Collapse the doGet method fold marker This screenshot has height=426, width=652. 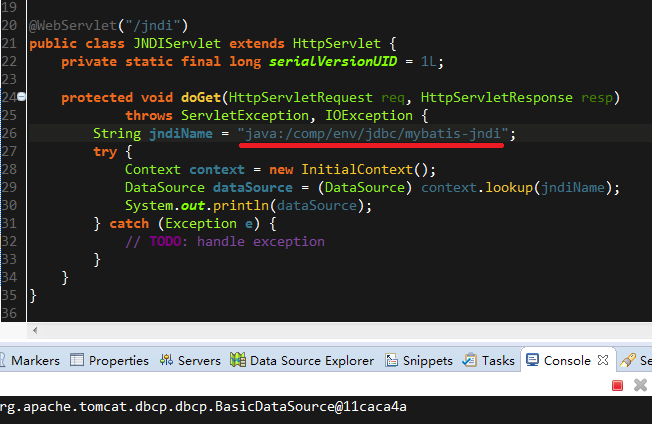point(21,97)
